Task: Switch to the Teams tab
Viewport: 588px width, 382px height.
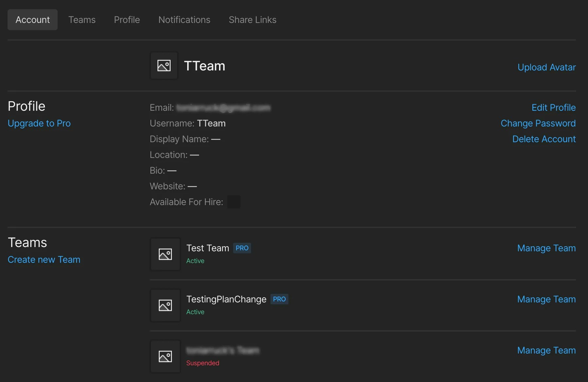Action: point(82,20)
